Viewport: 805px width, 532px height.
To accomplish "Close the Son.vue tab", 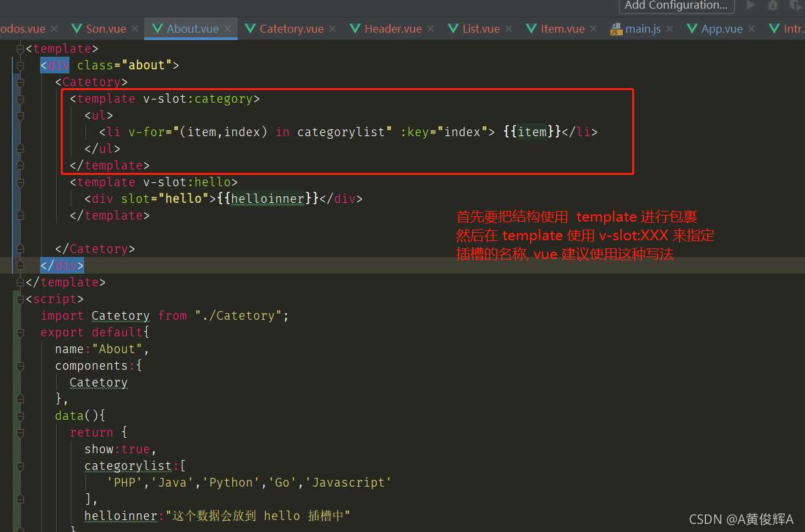I will [x=135, y=29].
